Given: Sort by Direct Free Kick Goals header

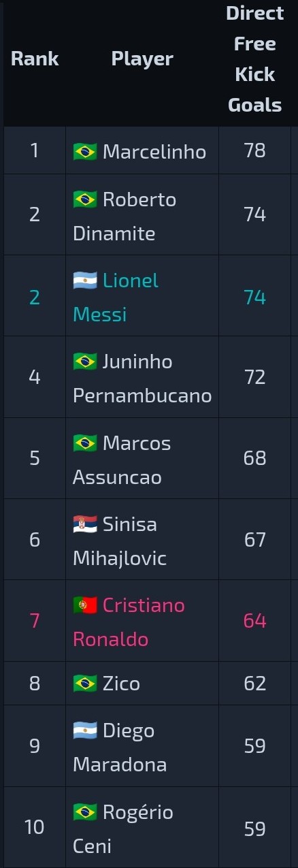Looking at the screenshot, I should [x=255, y=59].
